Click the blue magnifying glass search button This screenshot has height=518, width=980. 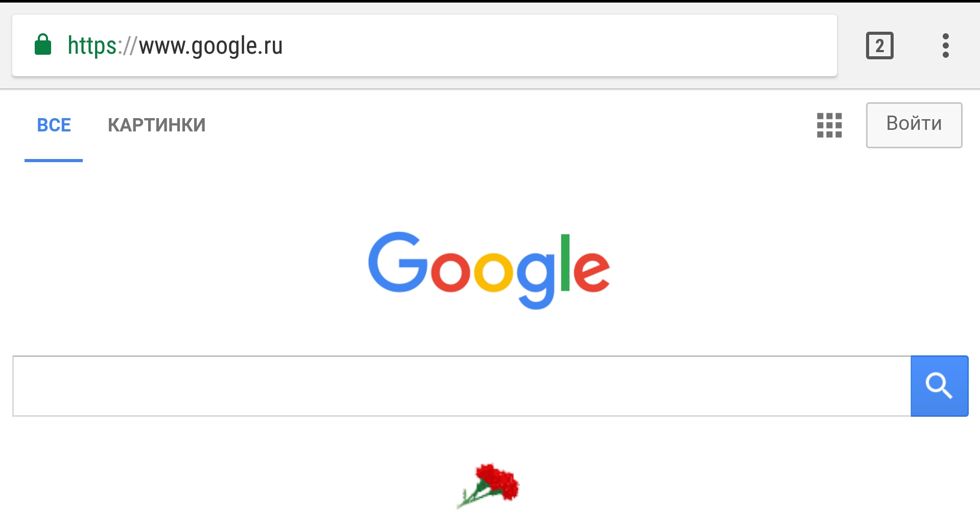(x=939, y=386)
